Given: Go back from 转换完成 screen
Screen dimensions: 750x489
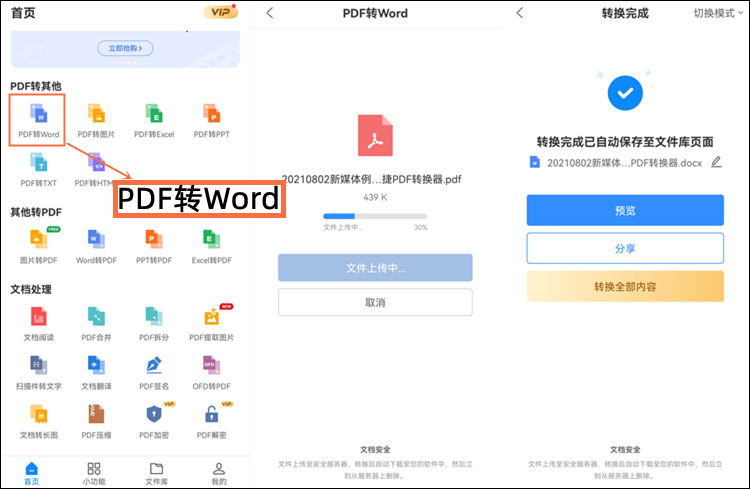Looking at the screenshot, I should 520,13.
